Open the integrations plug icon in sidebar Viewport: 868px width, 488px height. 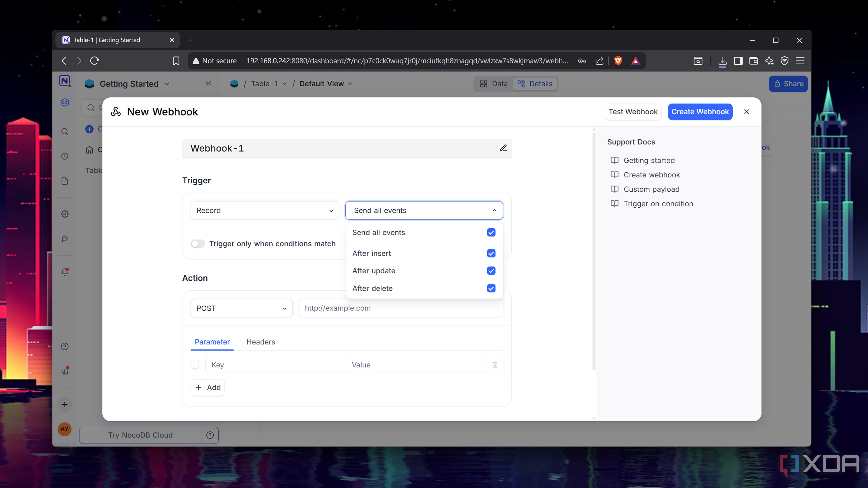point(65,239)
